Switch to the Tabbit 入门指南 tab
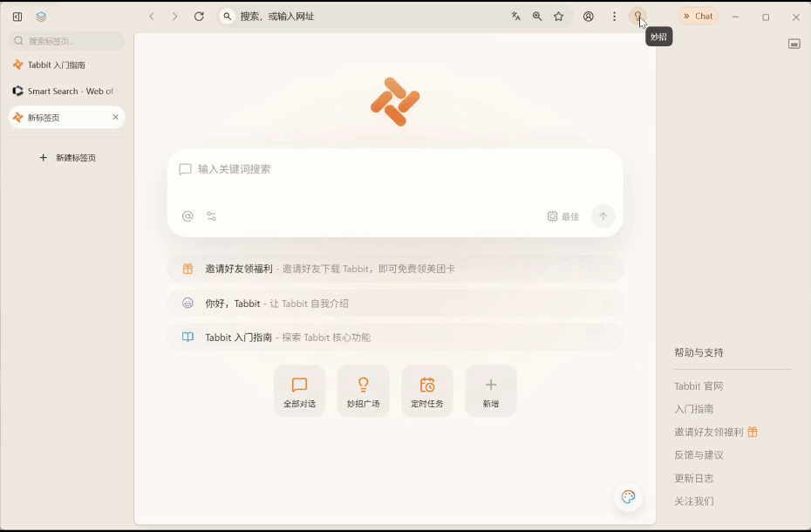 click(x=67, y=65)
